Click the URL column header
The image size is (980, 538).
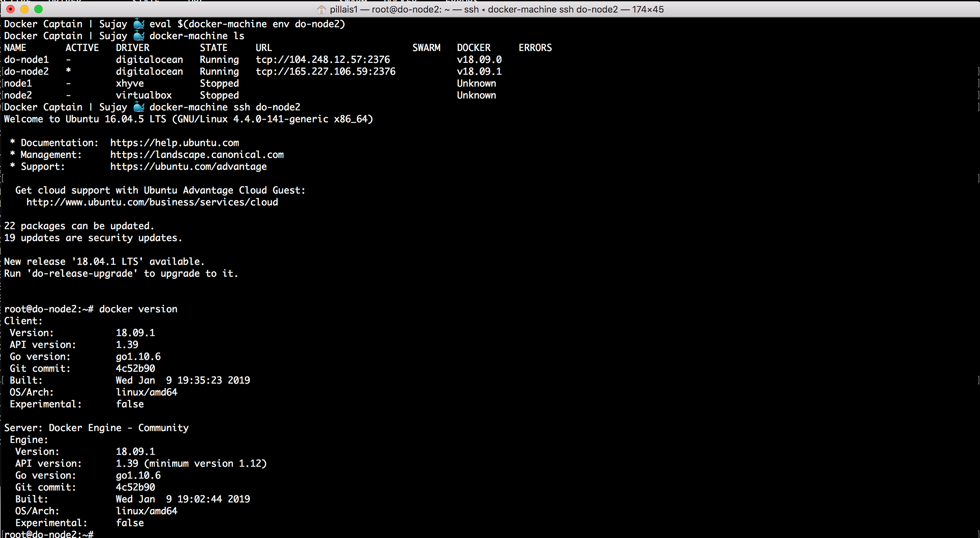[x=264, y=48]
